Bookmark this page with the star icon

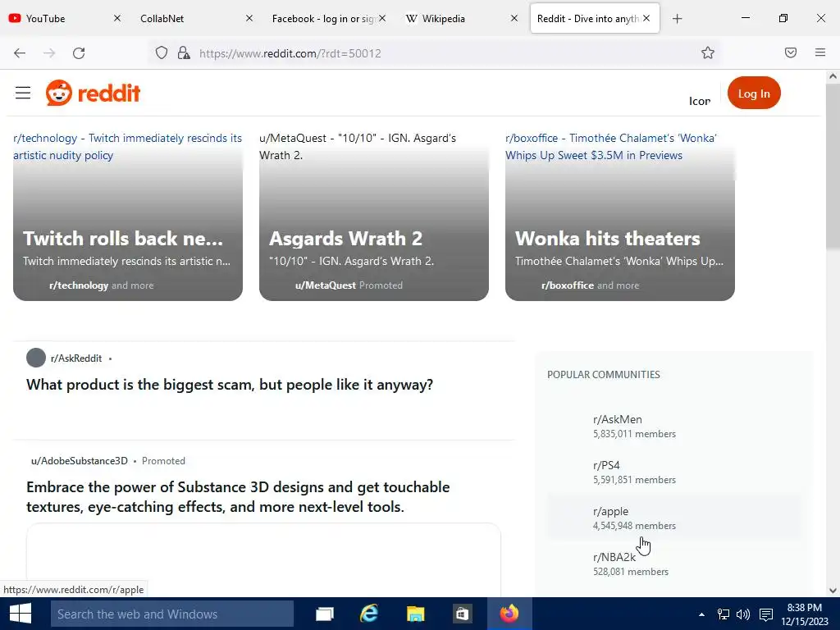[708, 52]
